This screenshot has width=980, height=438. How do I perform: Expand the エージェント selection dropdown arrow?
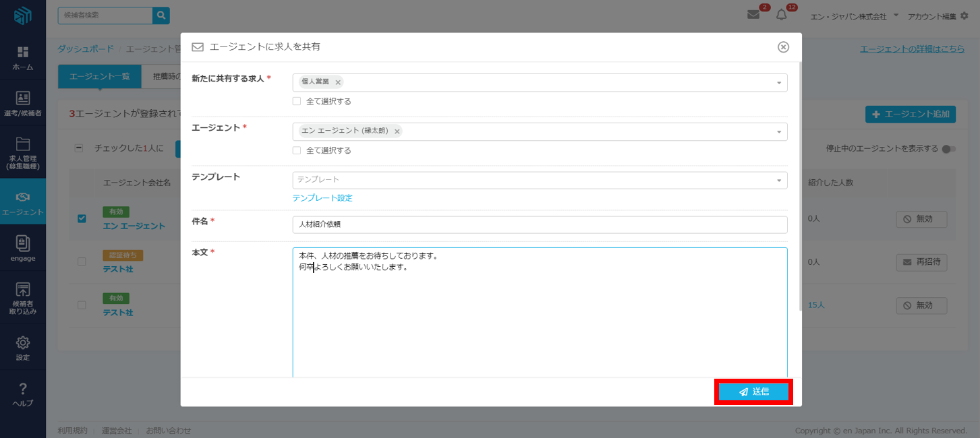tap(779, 132)
